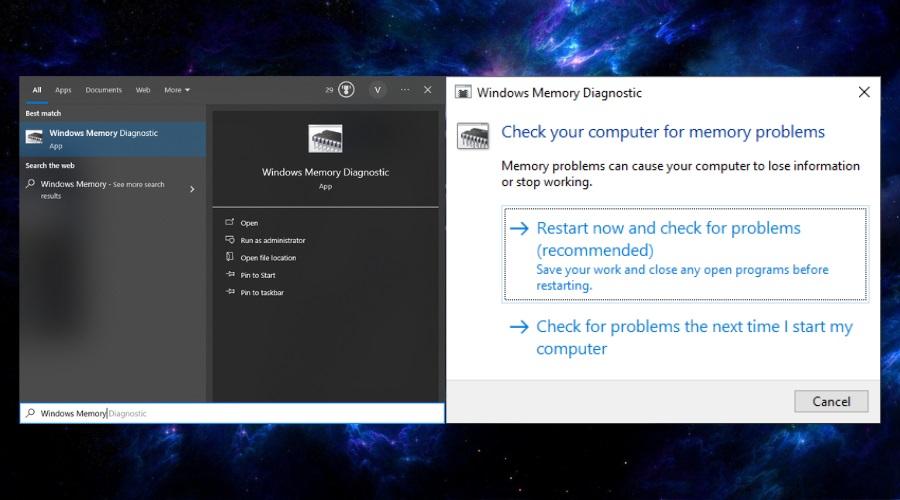Click the '29' rewards points number
900x500 pixels.
coord(329,90)
